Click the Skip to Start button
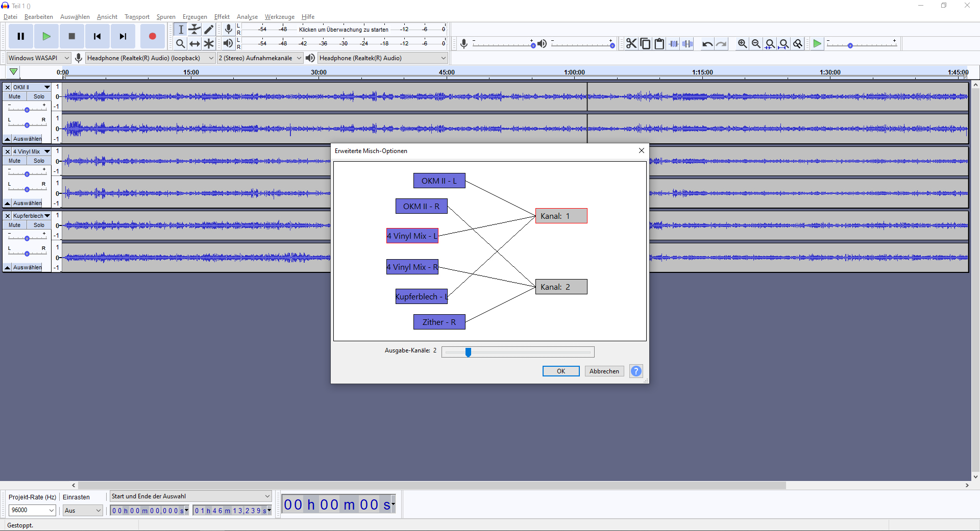980x531 pixels. pyautogui.click(x=97, y=36)
